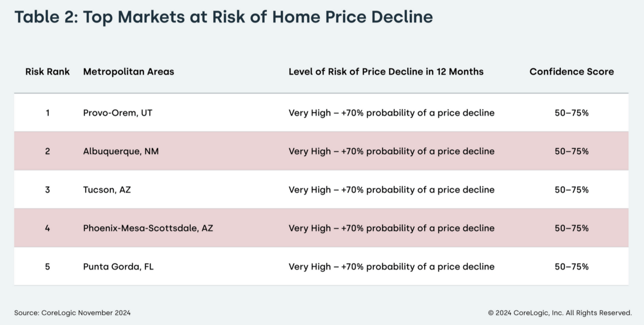Select the Level of Risk column header
The height and width of the screenshot is (325, 644).
coord(386,72)
